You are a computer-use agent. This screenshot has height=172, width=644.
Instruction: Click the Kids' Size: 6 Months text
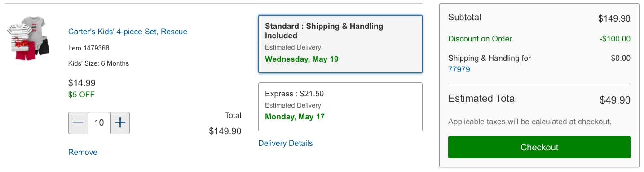[98, 63]
